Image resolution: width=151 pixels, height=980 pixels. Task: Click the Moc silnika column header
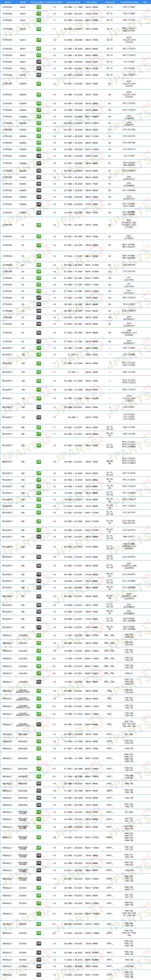[92, 2]
